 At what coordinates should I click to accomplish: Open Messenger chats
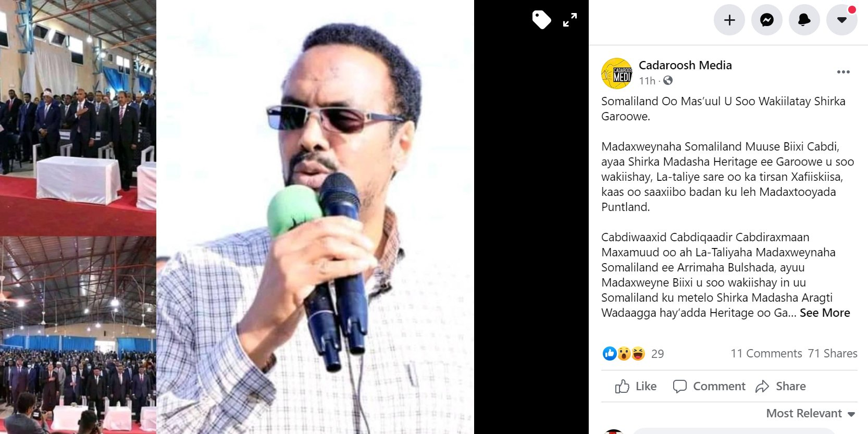pyautogui.click(x=767, y=20)
